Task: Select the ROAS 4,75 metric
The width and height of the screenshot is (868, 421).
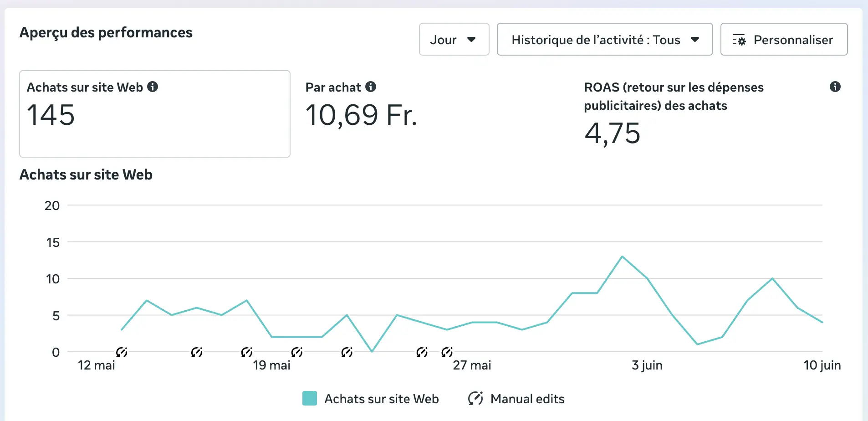Action: coord(712,114)
